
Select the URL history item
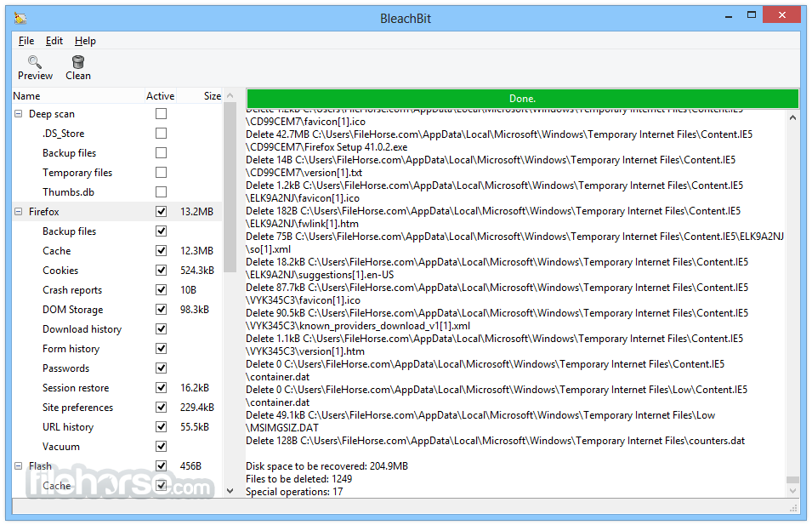(68, 427)
